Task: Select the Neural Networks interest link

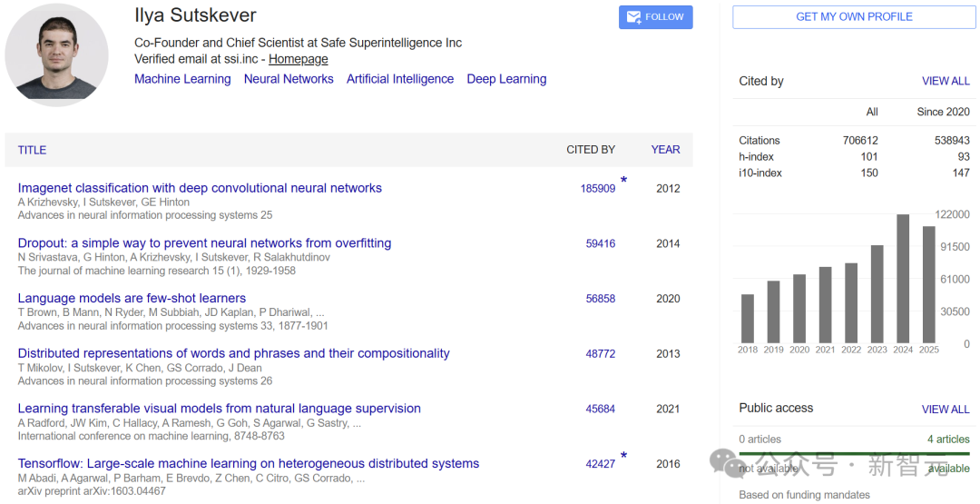Action: 289,79
